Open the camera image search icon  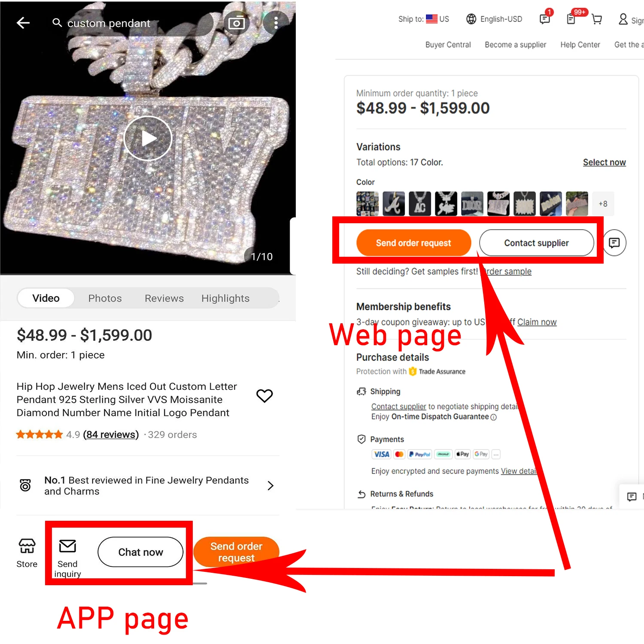click(x=236, y=23)
